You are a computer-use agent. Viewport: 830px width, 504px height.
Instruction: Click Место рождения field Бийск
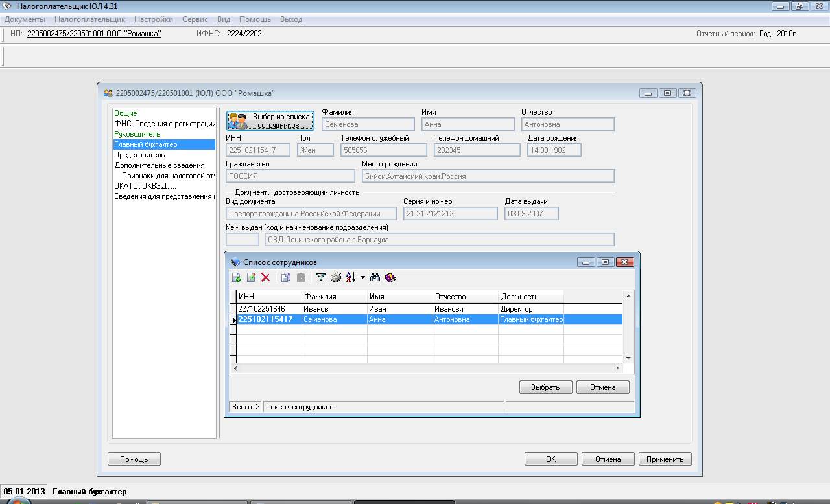pos(488,176)
